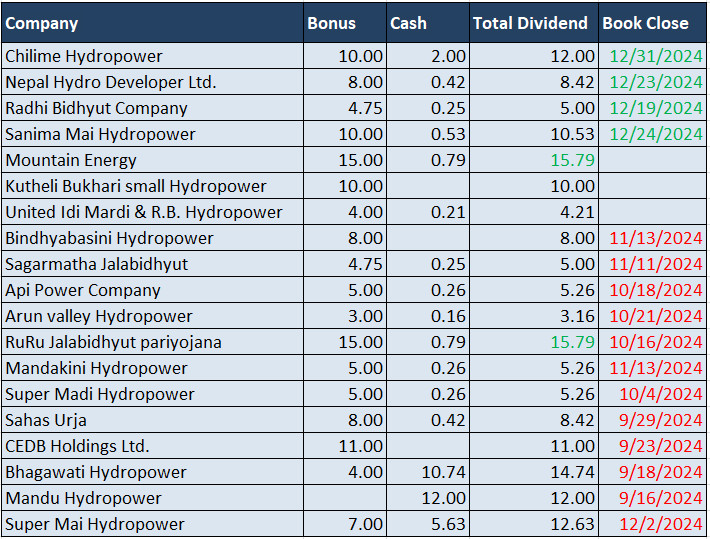Click the Super Madi Hydropower cell
710x539 pixels.
(x=153, y=394)
